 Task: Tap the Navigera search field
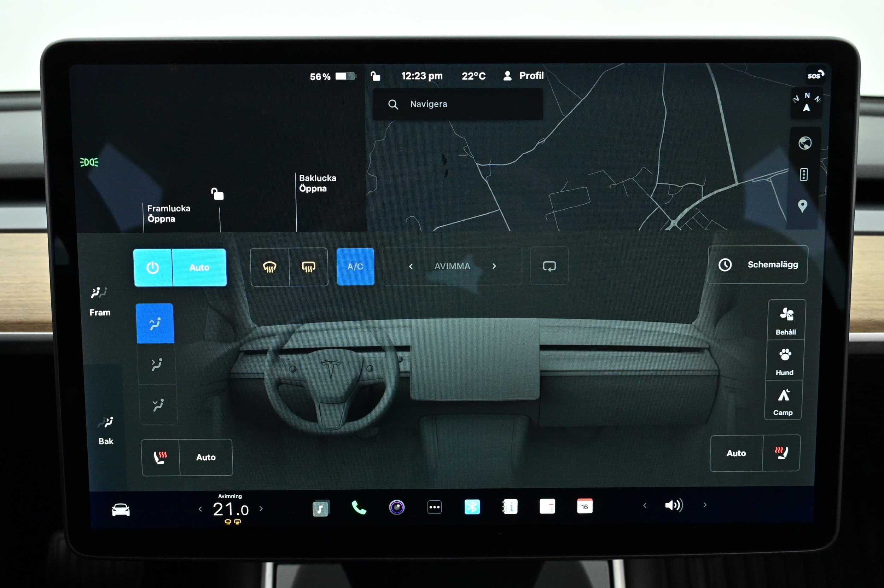pyautogui.click(x=458, y=104)
